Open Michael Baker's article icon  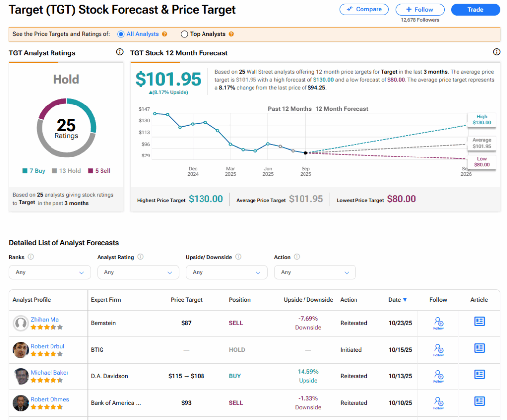(479, 375)
